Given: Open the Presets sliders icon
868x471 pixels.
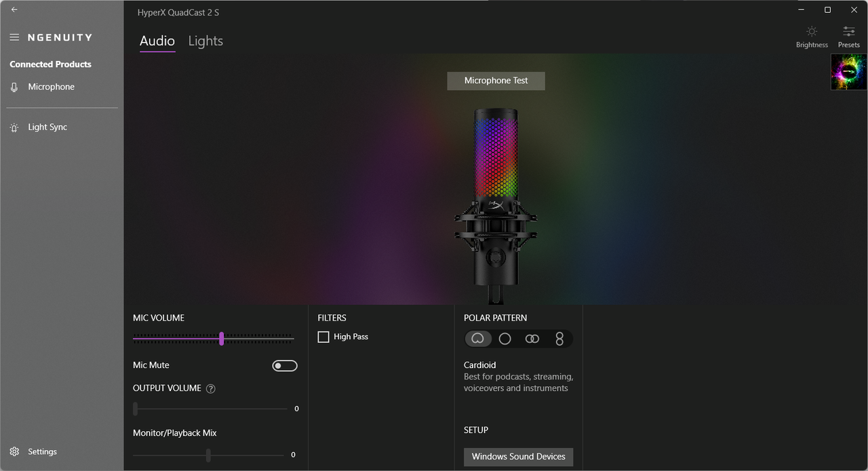Looking at the screenshot, I should coord(848,31).
